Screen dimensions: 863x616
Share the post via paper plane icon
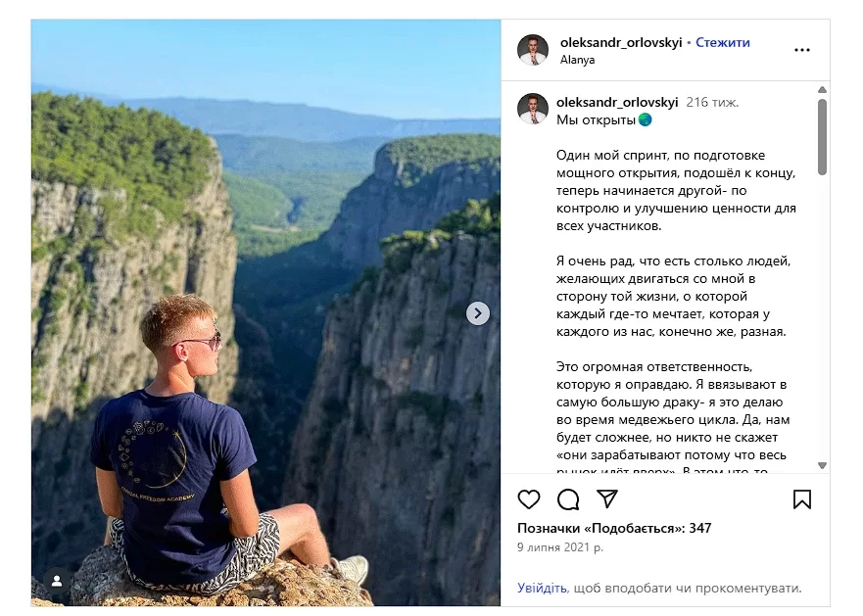click(x=607, y=499)
